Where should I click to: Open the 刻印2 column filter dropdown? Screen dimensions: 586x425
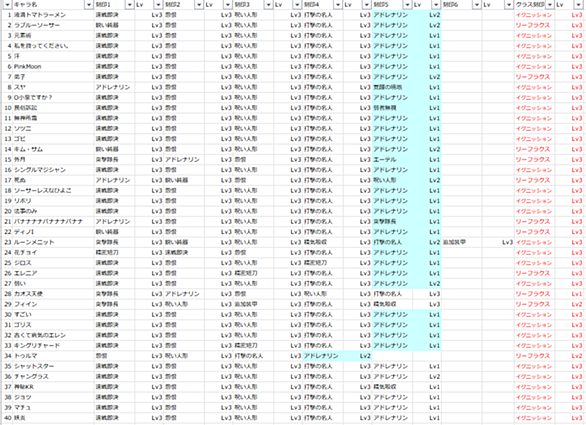199,4
